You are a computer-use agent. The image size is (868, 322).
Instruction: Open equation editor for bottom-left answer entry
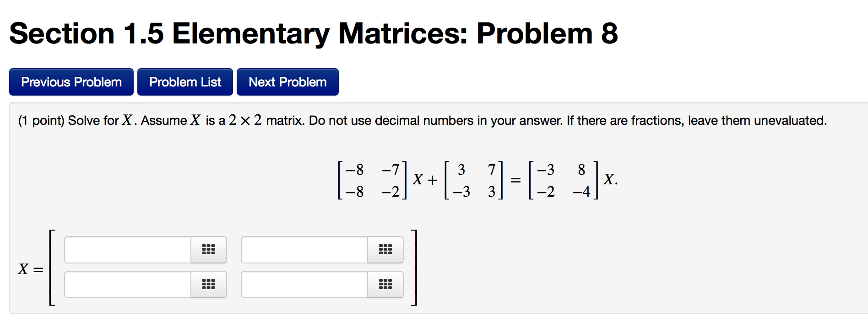coord(209,284)
